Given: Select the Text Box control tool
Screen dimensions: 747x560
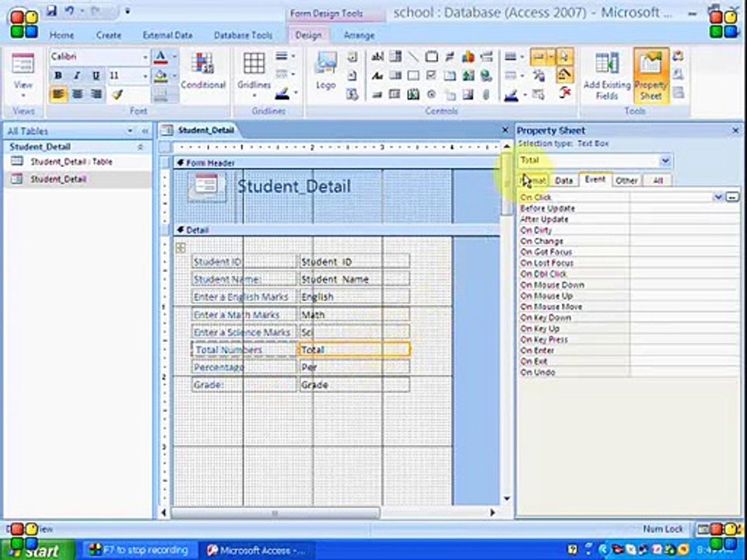Looking at the screenshot, I should [x=377, y=57].
